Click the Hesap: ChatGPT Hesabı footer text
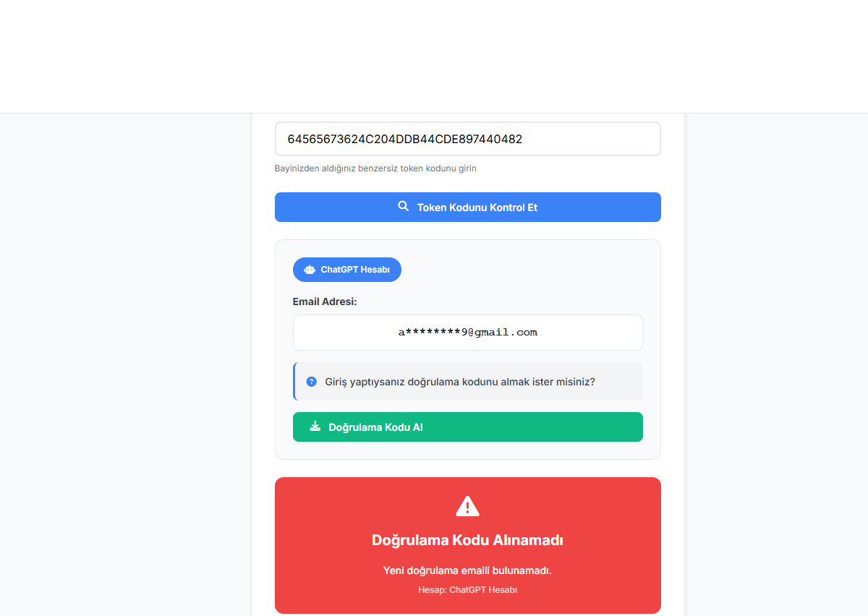The height and width of the screenshot is (616, 868). [x=467, y=590]
